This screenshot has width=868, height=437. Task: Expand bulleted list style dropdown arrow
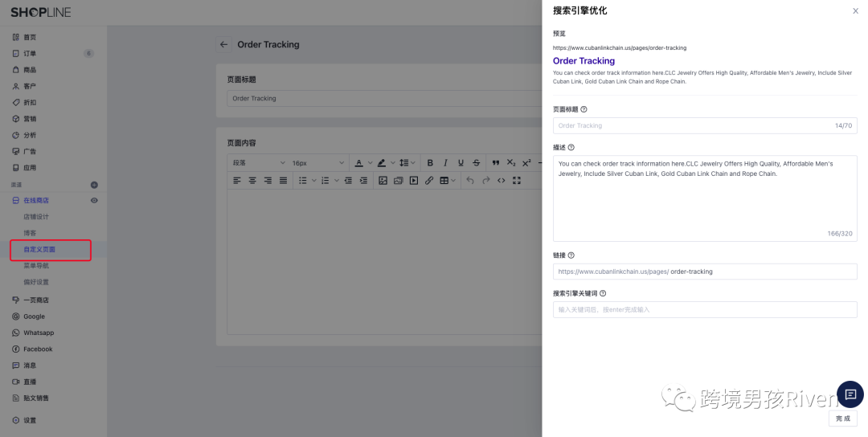point(314,180)
